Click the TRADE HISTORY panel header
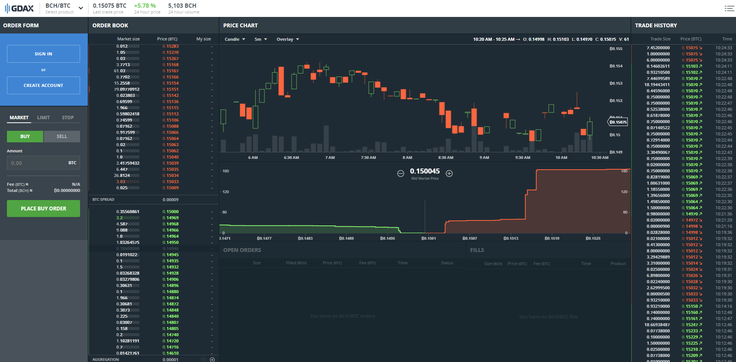736x362 pixels. (x=656, y=25)
